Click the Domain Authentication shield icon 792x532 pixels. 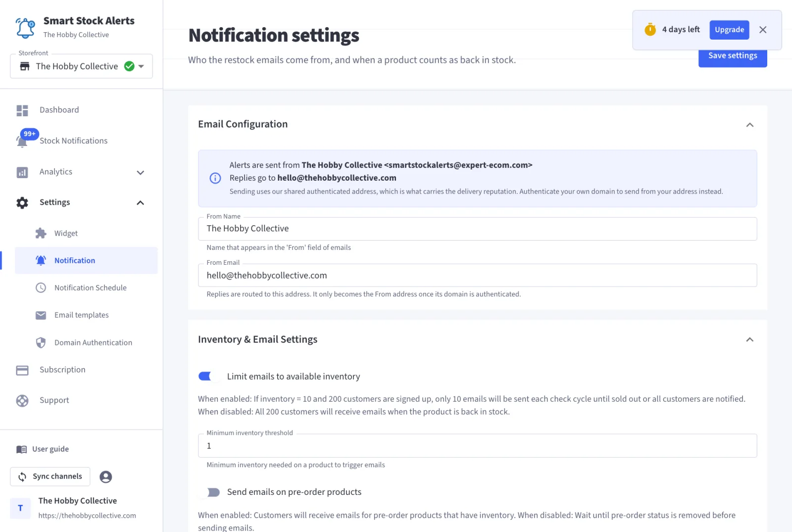[x=41, y=342]
